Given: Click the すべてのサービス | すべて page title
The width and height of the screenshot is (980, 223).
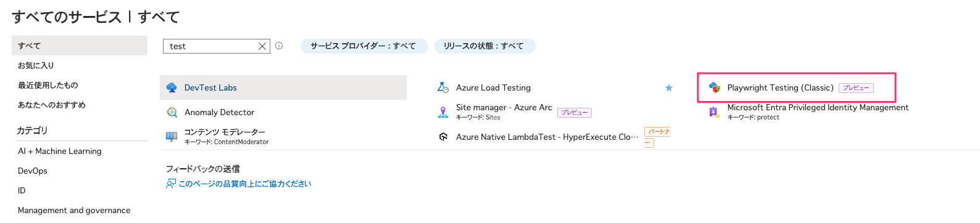Looking at the screenshot, I should click(x=96, y=17).
